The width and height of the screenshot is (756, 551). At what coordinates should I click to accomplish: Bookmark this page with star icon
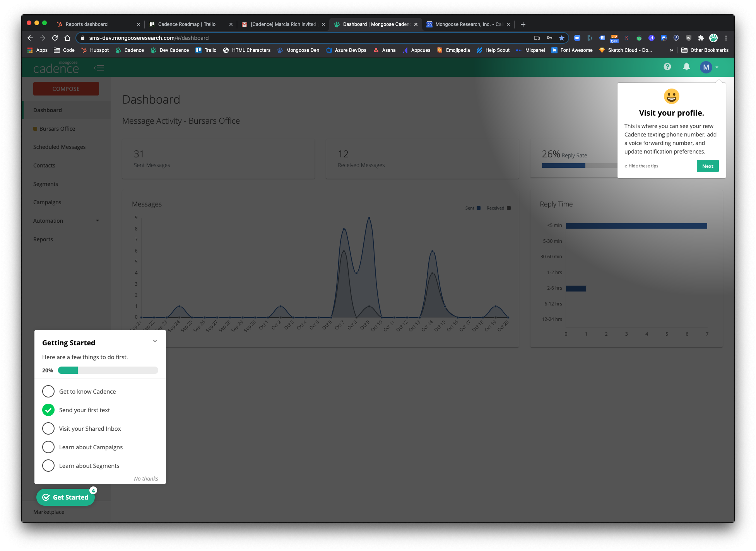point(561,38)
